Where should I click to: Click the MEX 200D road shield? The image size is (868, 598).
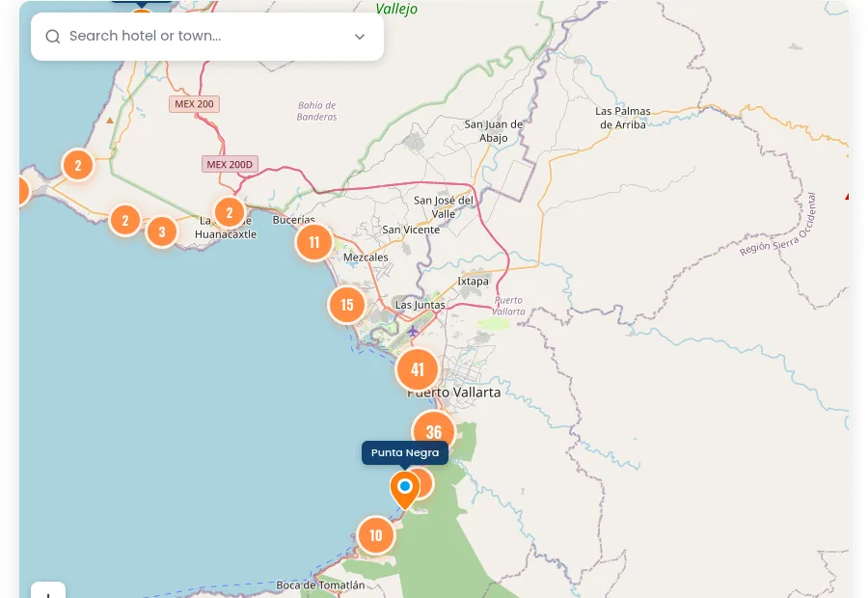pos(230,164)
